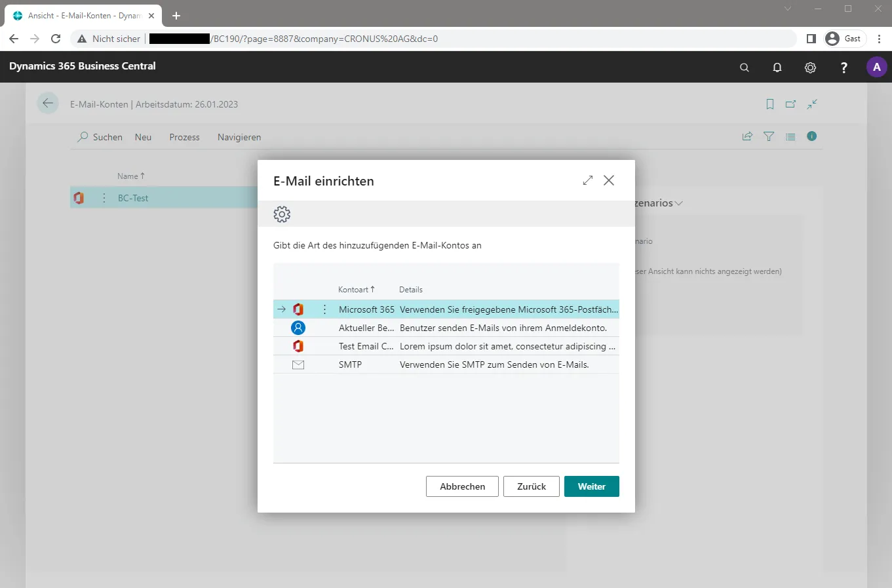Open the Neu menu
The image size is (892, 588).
tap(143, 137)
